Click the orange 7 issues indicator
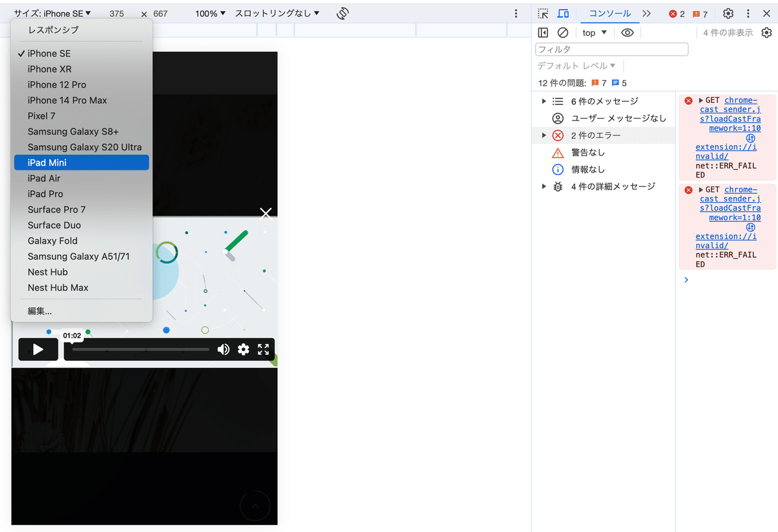778x532 pixels. 598,83
